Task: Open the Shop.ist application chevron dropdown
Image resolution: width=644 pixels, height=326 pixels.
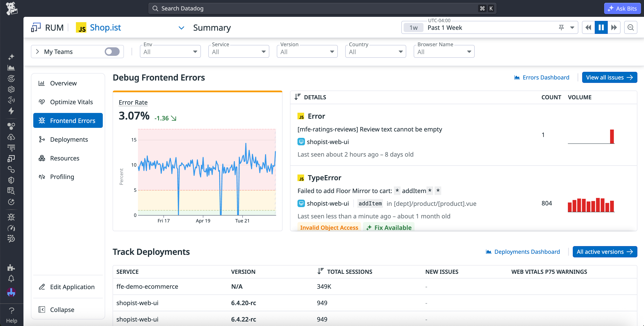Action: pyautogui.click(x=181, y=28)
